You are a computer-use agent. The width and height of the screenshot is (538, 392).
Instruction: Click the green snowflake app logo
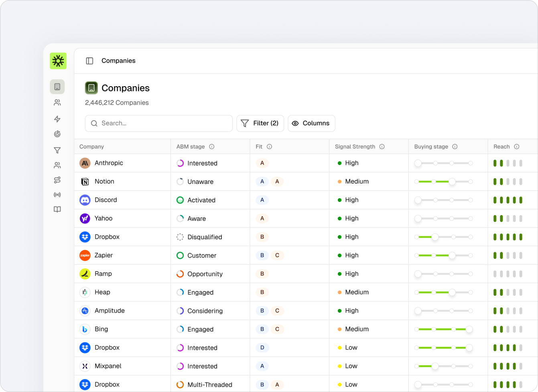click(58, 61)
